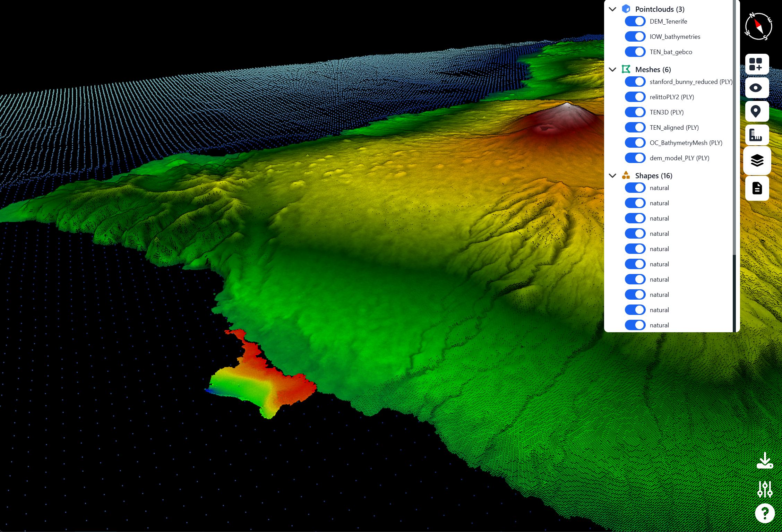Select the Pointclouds (3) heading
This screenshot has width=782, height=532.
click(660, 9)
